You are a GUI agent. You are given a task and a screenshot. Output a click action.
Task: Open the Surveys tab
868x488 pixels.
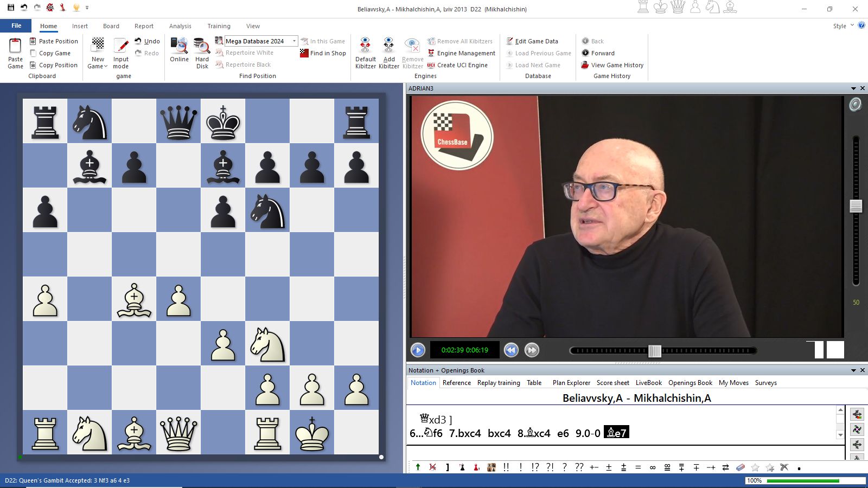tap(765, 383)
